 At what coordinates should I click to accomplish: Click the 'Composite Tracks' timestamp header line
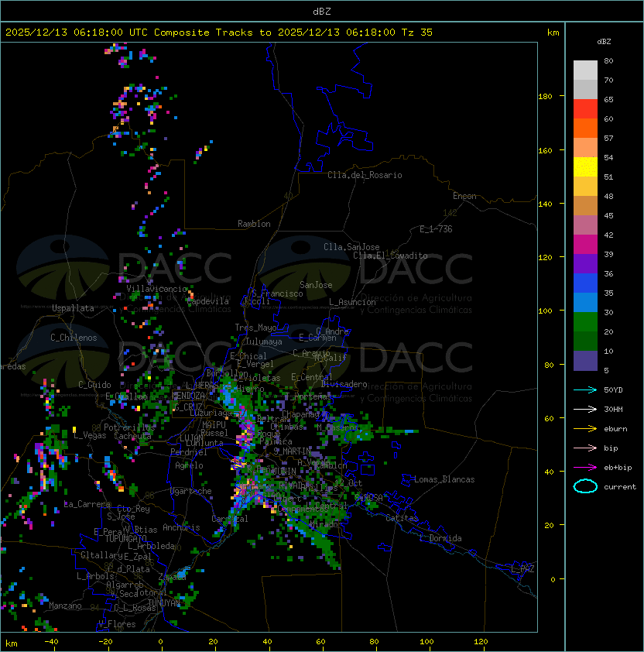coord(219,33)
